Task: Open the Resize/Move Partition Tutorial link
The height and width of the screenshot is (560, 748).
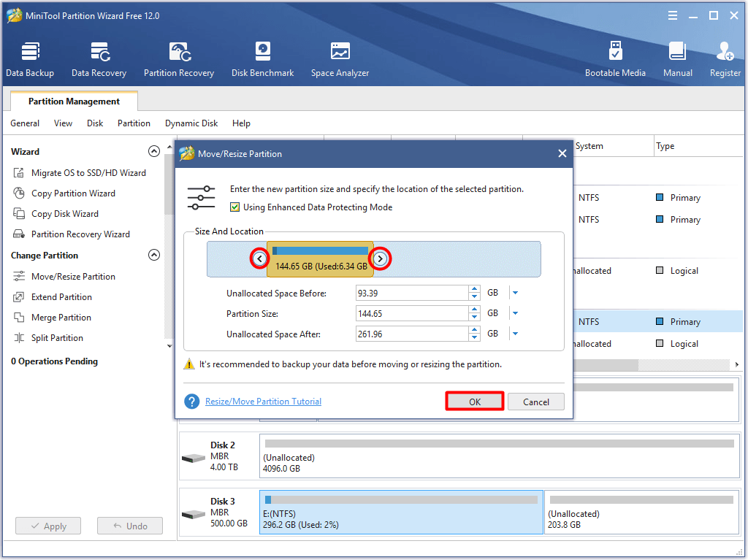Action: [263, 402]
